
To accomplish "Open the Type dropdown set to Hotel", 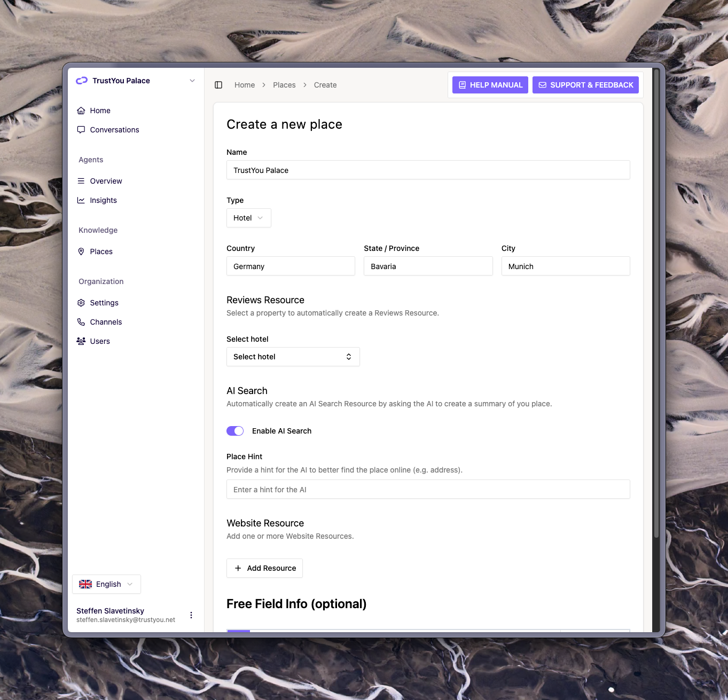I will coord(249,218).
